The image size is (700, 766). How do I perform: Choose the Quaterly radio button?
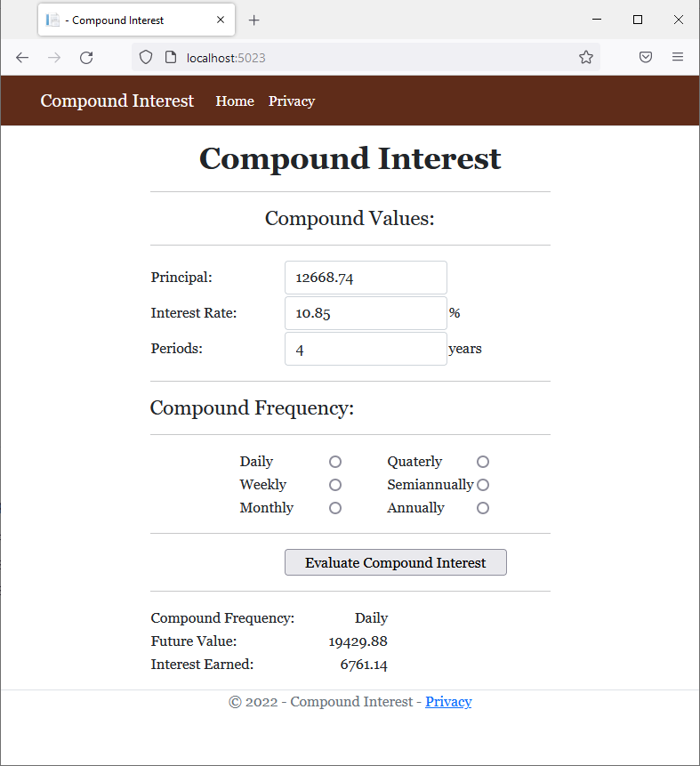483,462
